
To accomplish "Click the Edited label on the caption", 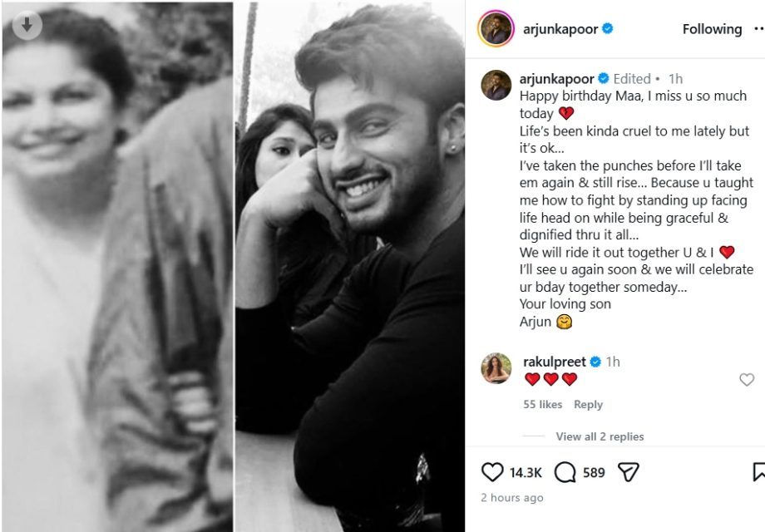I will pos(632,79).
